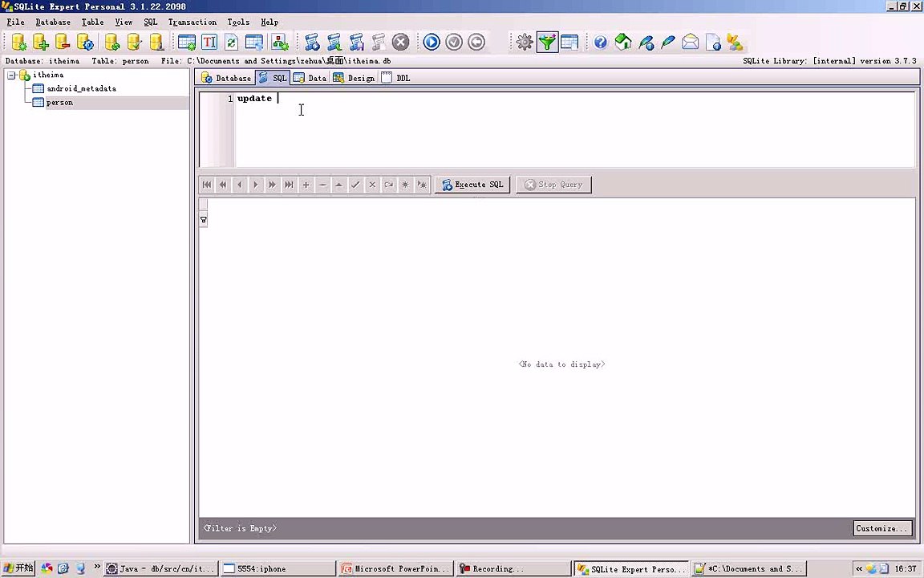Switch to the Data tab

point(310,78)
